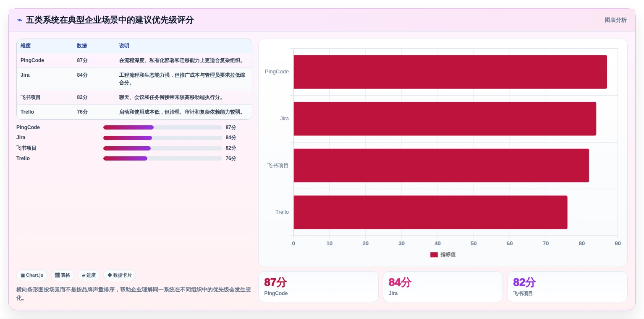644x319 pixels.
Task: Select the Chart.js tag chip
Action: click(x=32, y=275)
